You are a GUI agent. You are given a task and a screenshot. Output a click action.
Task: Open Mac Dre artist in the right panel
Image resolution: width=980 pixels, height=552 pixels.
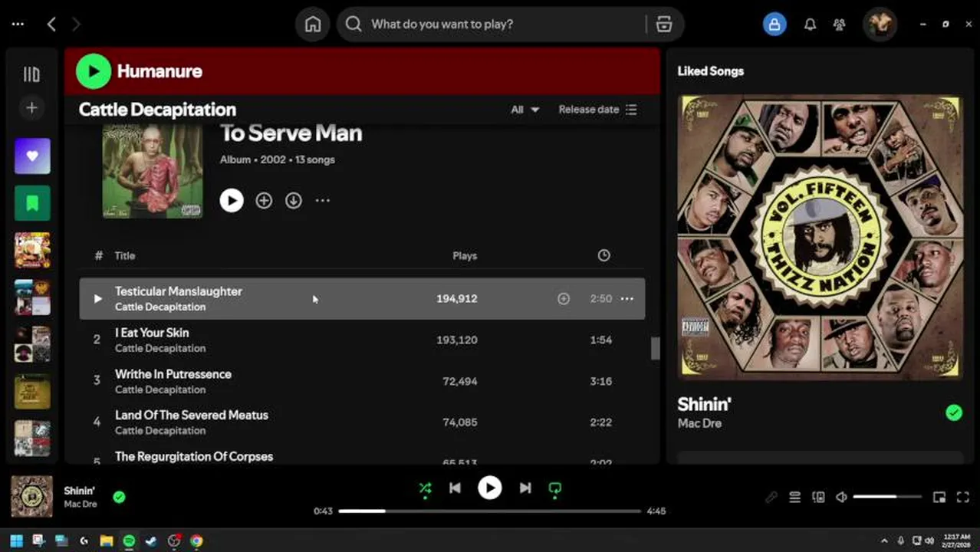tap(699, 423)
